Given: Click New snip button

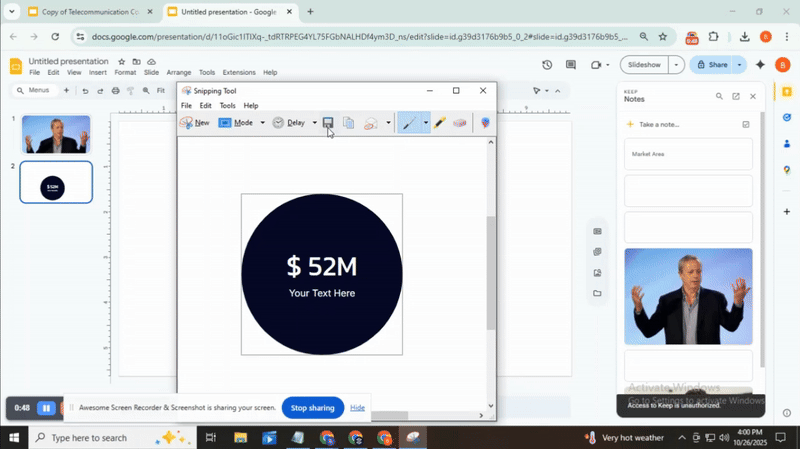Looking at the screenshot, I should tap(195, 123).
